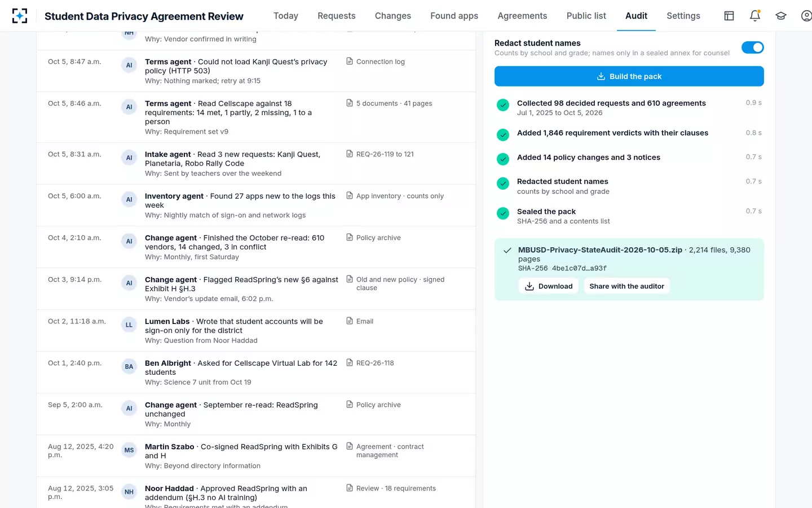Image resolution: width=812 pixels, height=508 pixels.
Task: Click the SHA-256 4be1c07d…a93f hash
Action: (x=562, y=268)
